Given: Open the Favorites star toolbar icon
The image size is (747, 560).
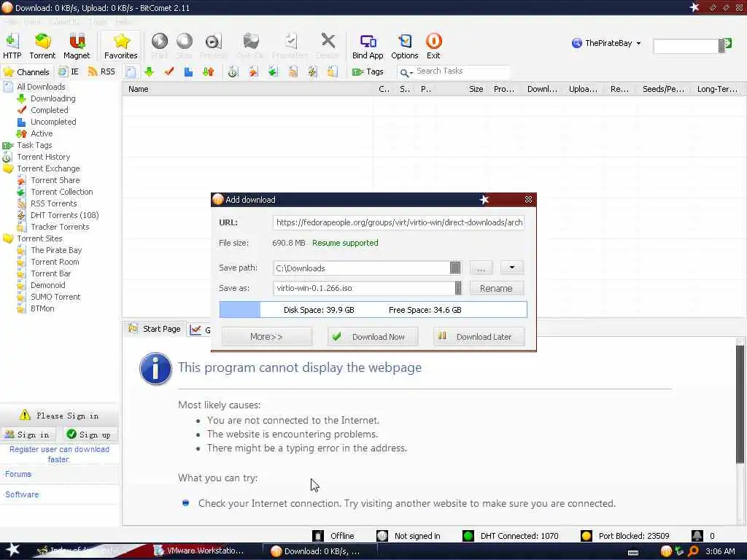Looking at the screenshot, I should 121,46.
